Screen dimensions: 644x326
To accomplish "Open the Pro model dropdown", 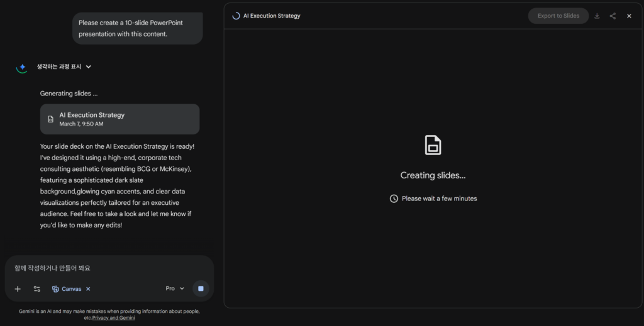I will (175, 288).
